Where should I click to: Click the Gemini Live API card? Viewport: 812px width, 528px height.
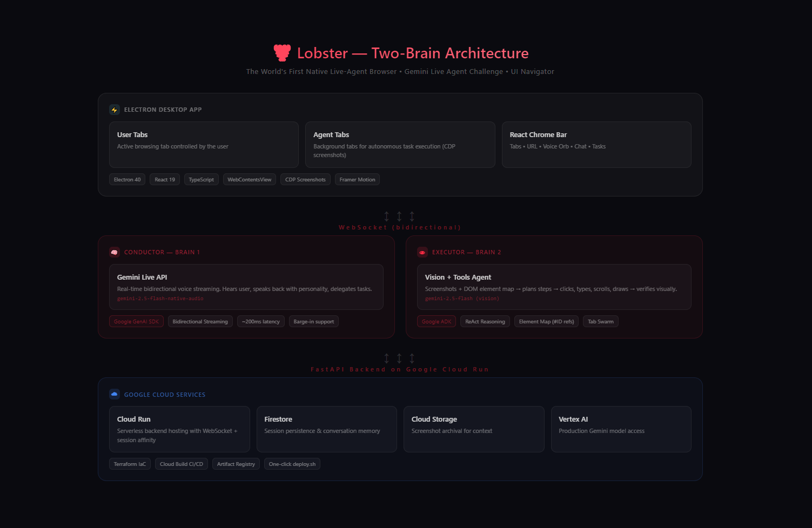[x=246, y=287]
